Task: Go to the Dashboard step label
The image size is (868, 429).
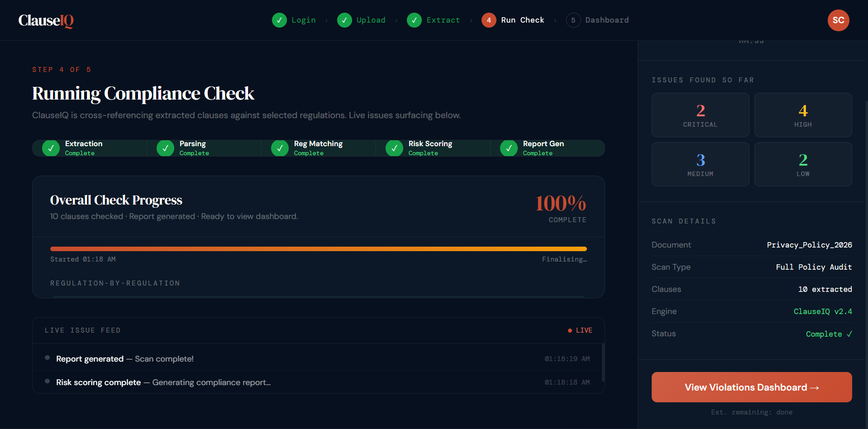Action: point(606,20)
